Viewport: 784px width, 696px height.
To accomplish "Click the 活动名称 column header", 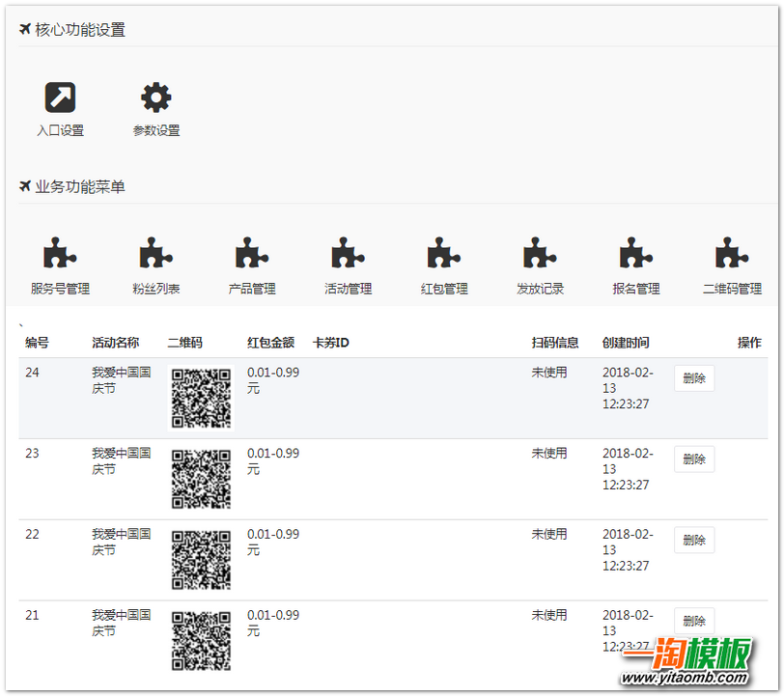I will click(x=116, y=343).
